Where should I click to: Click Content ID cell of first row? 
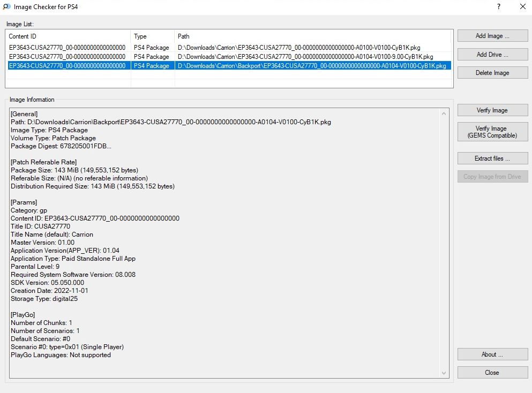coord(67,48)
